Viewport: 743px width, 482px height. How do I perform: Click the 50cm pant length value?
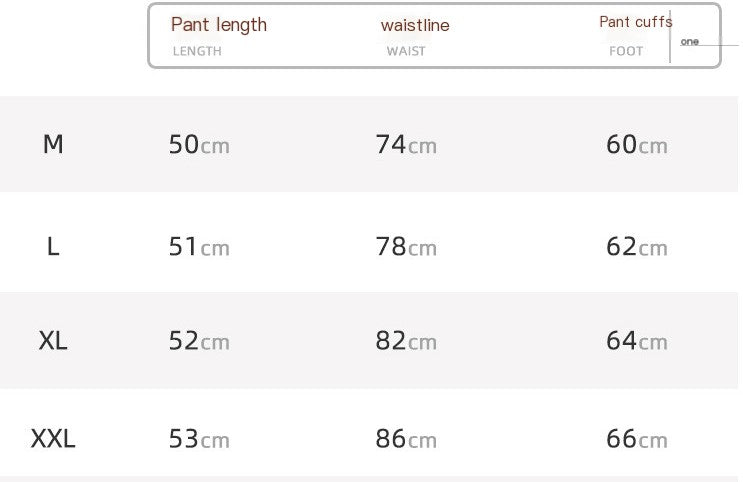coord(199,145)
